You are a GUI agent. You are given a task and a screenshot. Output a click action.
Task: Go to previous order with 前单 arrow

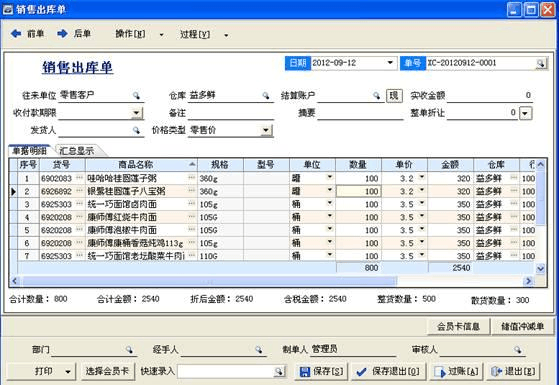27,34
